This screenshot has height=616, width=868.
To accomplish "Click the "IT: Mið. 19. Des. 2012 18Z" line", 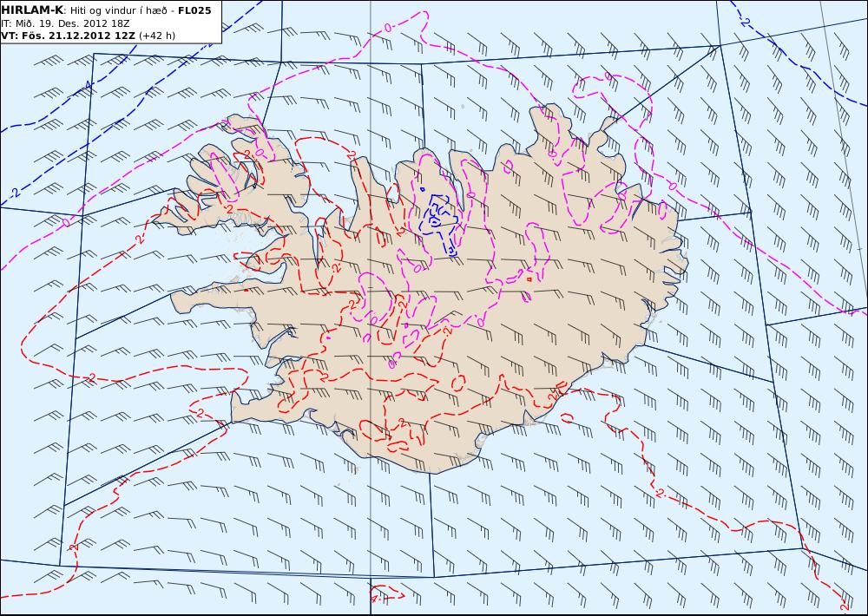I will pyautogui.click(x=65, y=23).
